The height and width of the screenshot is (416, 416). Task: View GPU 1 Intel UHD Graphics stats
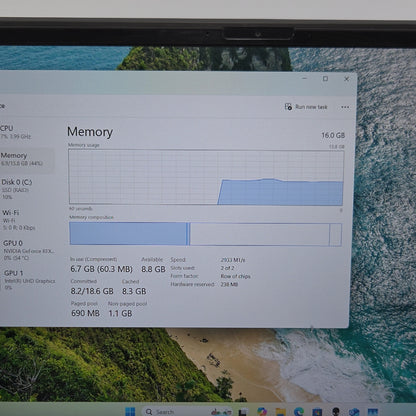[29, 279]
